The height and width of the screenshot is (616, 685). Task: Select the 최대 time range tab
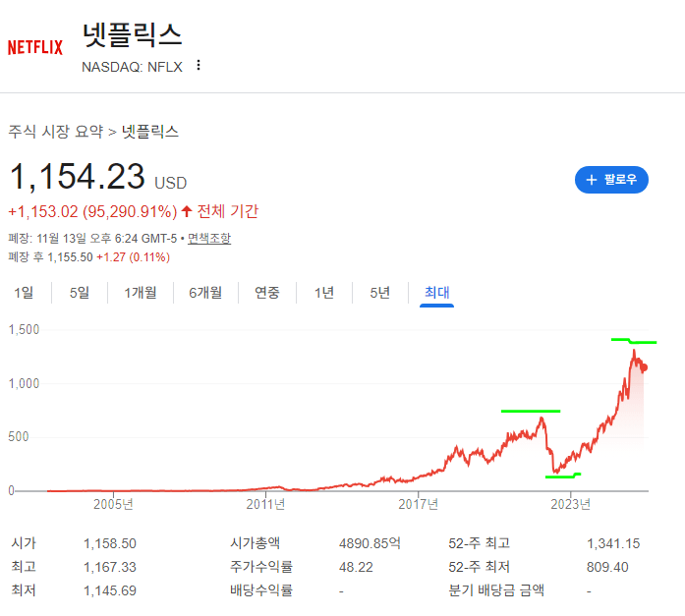(437, 293)
